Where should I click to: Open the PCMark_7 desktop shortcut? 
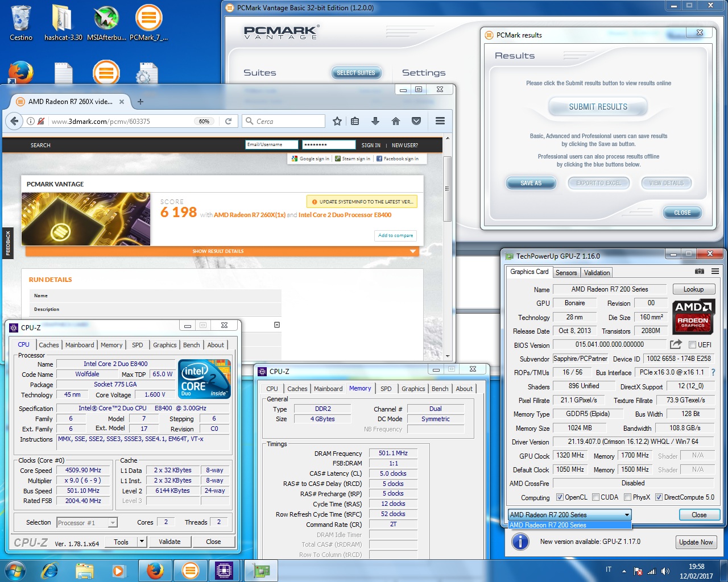(148, 23)
